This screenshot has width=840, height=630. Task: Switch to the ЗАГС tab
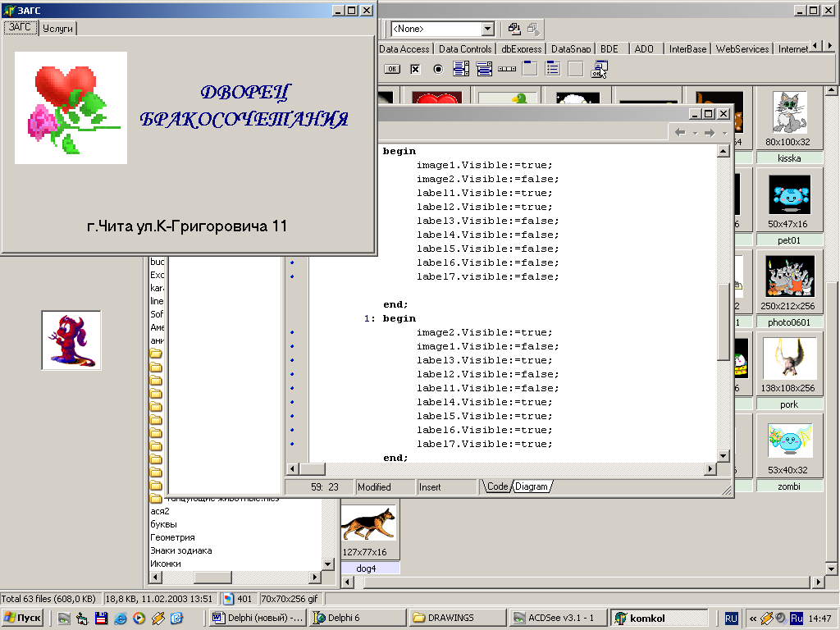tap(21, 27)
